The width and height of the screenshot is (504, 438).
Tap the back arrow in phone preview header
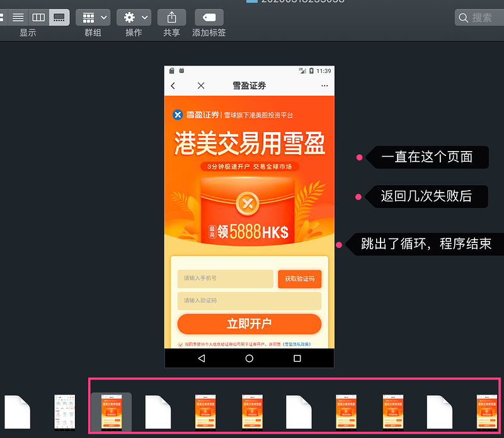pyautogui.click(x=173, y=86)
